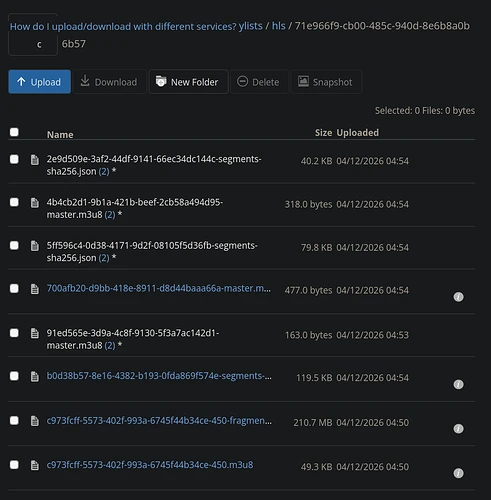
Task: Create a New Folder
Action: 188,82
